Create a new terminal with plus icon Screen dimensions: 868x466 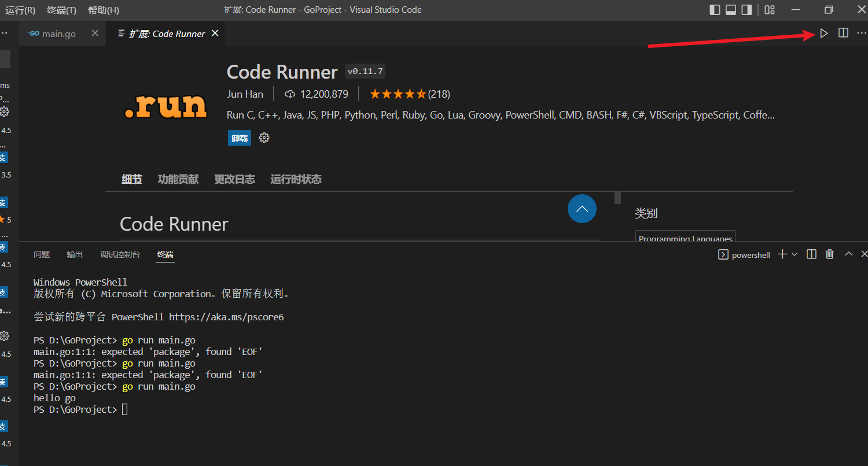point(782,254)
